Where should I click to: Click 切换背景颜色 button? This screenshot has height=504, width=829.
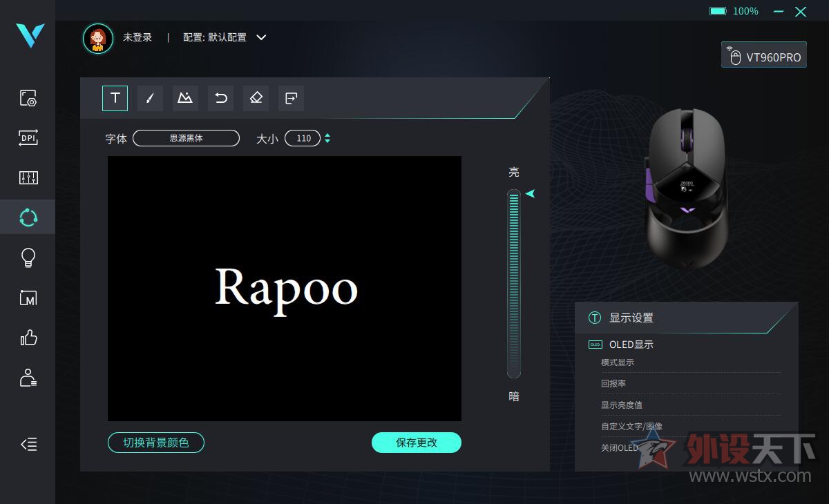point(156,443)
